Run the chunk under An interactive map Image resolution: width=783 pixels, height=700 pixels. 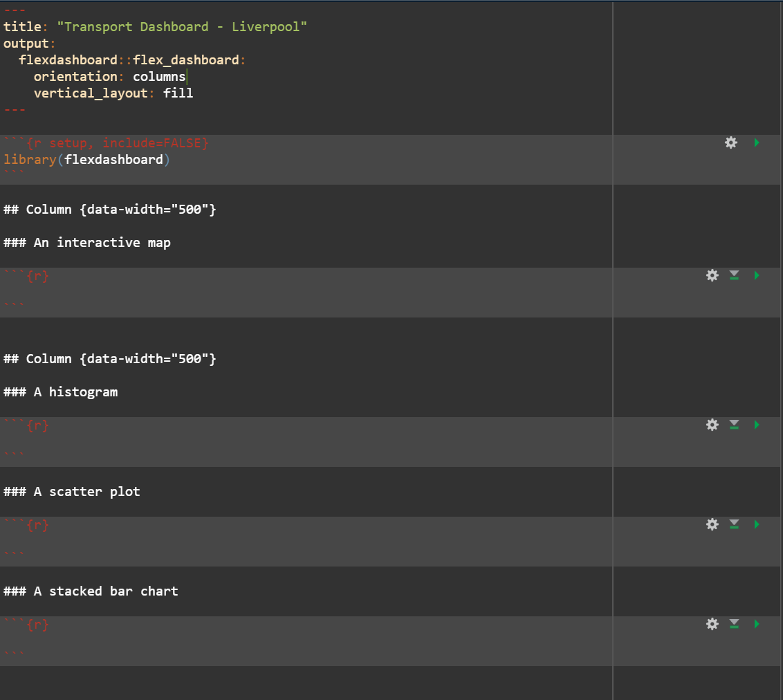[x=756, y=275]
